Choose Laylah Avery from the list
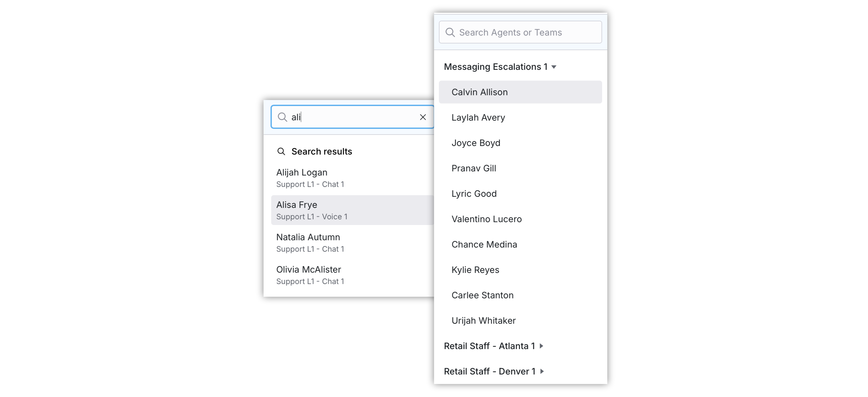This screenshot has width=868, height=397. [x=520, y=117]
